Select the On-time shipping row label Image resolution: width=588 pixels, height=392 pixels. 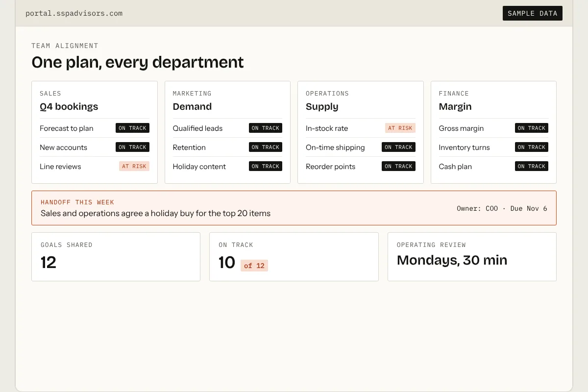tap(335, 147)
